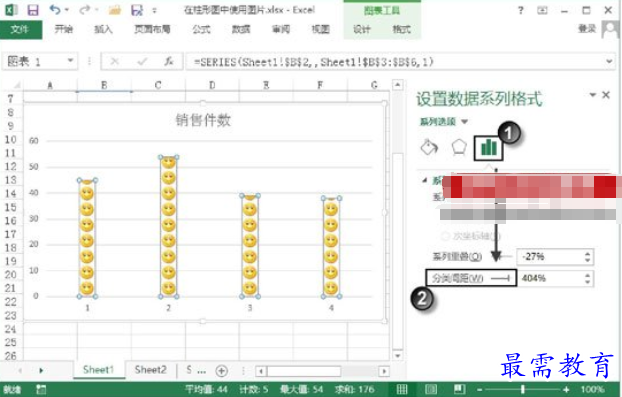Viewport: 622px width, 397px height.
Task: Select the second smiley-face chart column
Action: click(169, 227)
